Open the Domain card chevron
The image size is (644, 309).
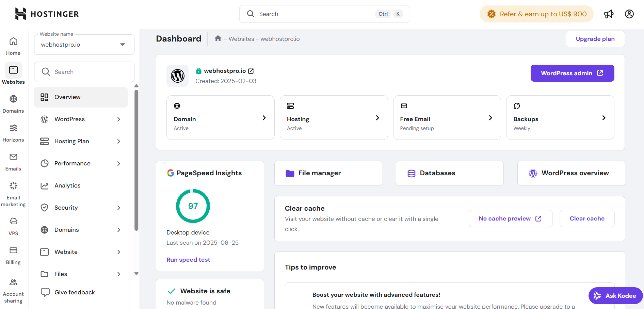264,118
